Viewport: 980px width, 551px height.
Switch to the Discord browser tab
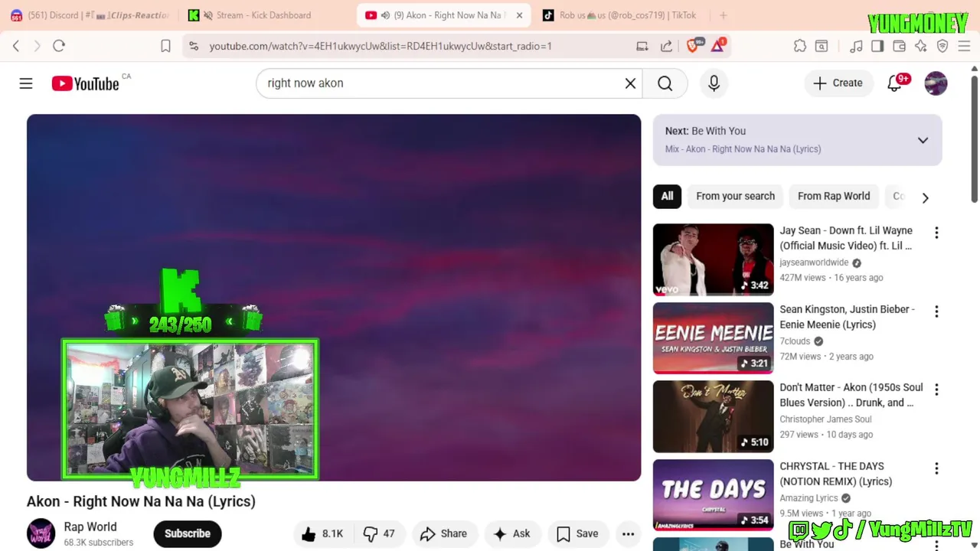[90, 15]
